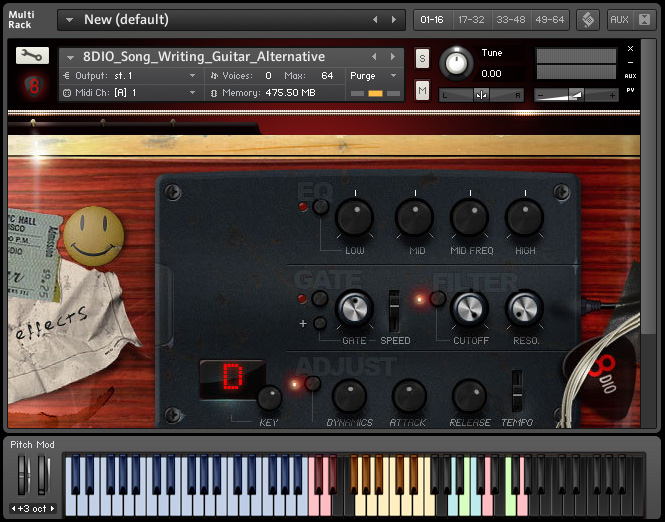Click the filter RESO. knob
665x522 pixels.
(x=525, y=308)
